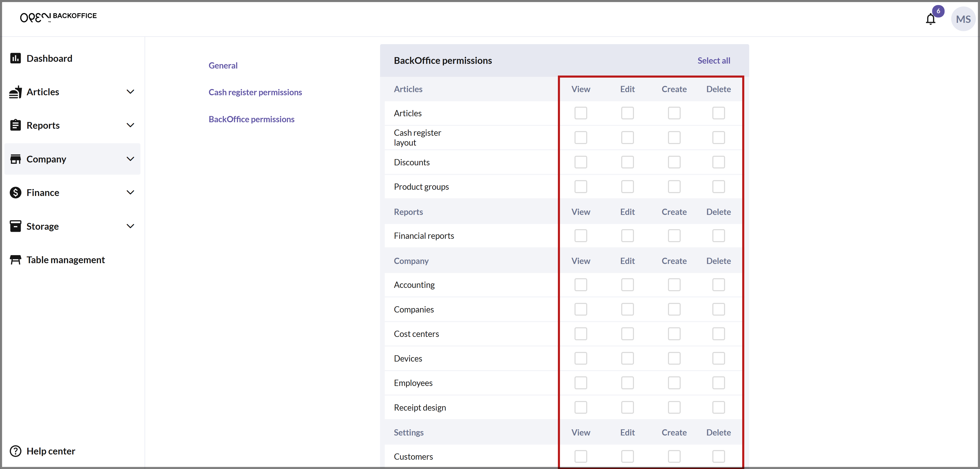Viewport: 980px width, 469px height.
Task: Click the Settings section header text
Action: 409,432
